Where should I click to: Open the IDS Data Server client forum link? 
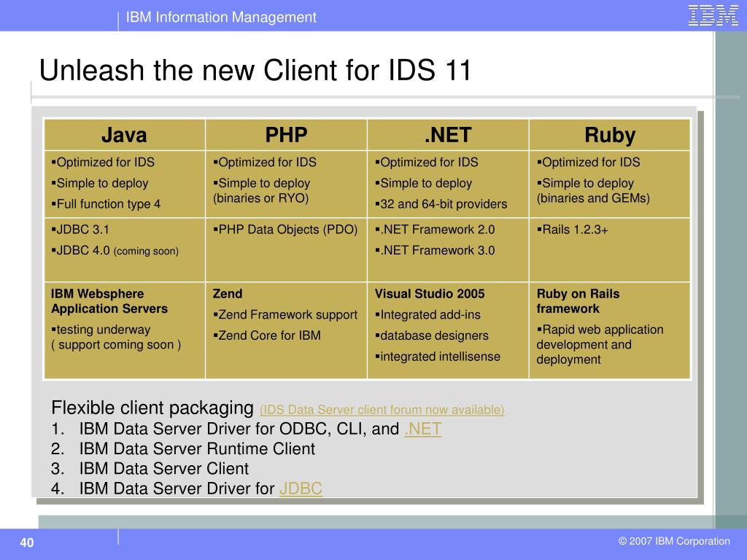pos(382,410)
